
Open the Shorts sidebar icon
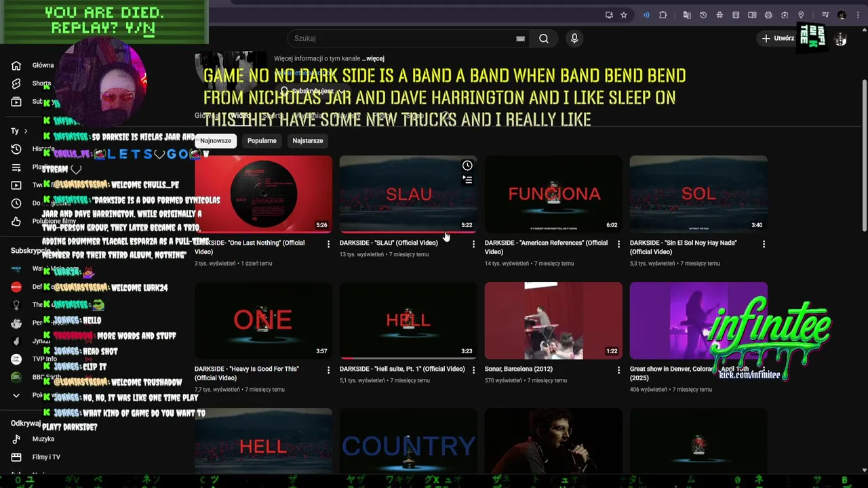(16, 83)
